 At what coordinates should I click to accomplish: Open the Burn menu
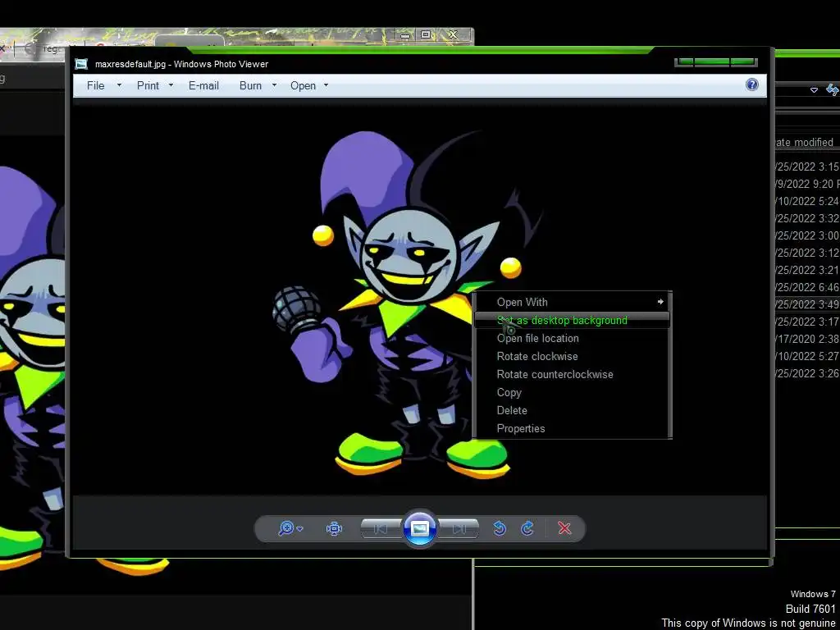pos(250,85)
